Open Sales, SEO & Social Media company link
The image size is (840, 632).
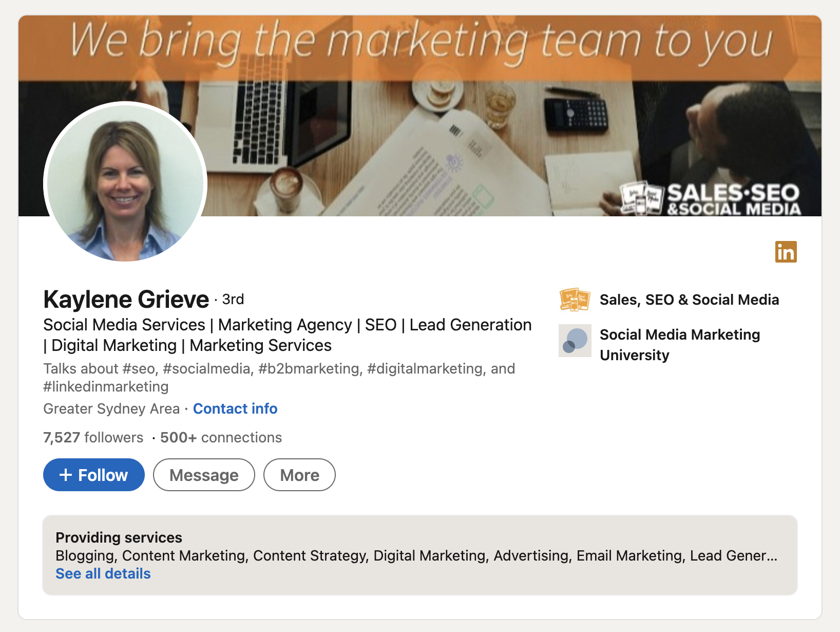click(689, 300)
